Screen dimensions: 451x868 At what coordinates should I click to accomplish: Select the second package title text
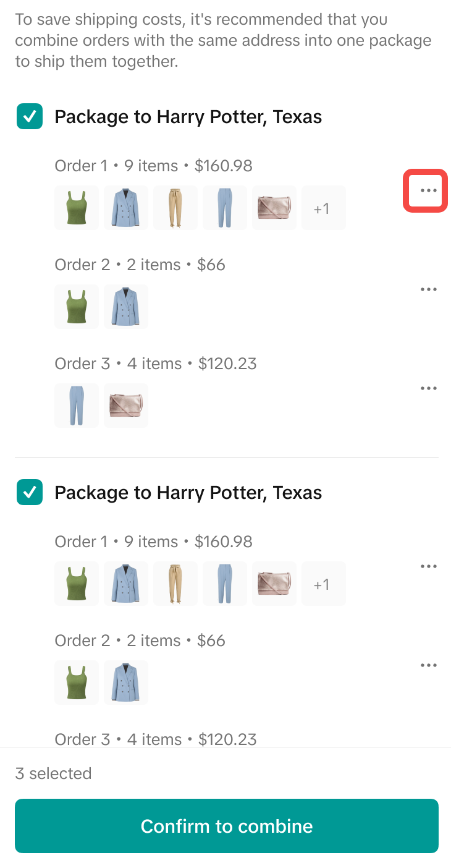coord(188,493)
